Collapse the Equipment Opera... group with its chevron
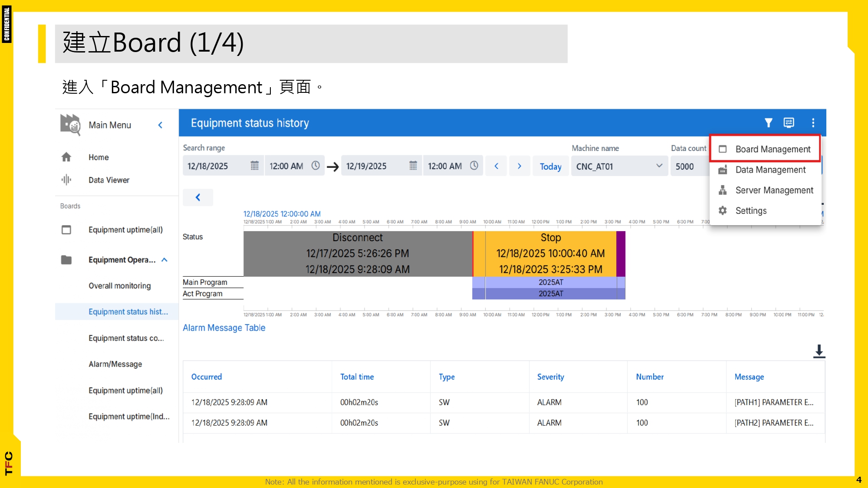 [x=164, y=259]
